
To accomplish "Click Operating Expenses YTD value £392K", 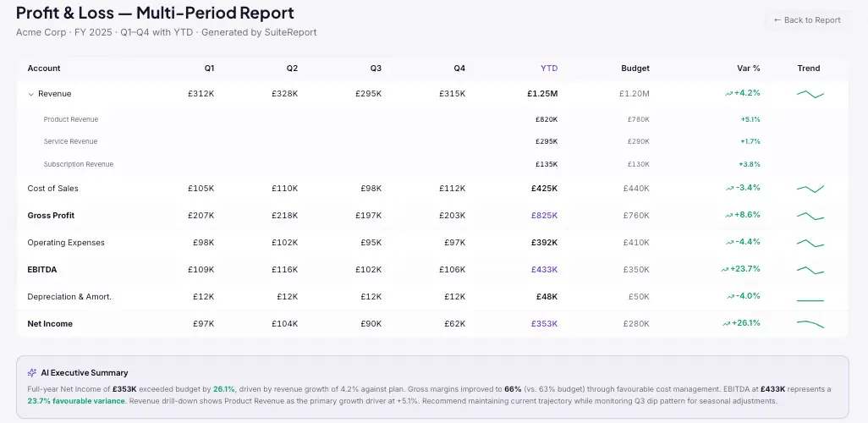I will pyautogui.click(x=545, y=243).
